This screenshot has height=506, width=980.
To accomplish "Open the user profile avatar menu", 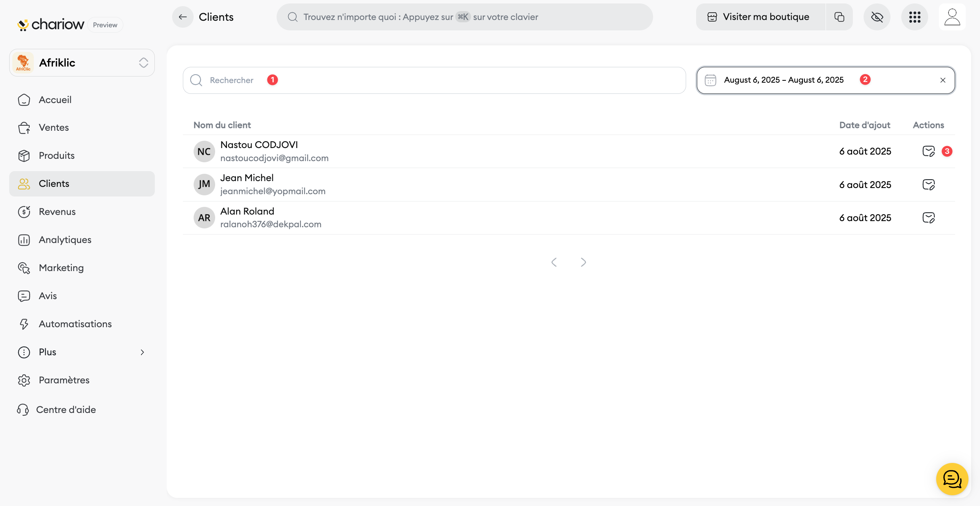I will [952, 17].
